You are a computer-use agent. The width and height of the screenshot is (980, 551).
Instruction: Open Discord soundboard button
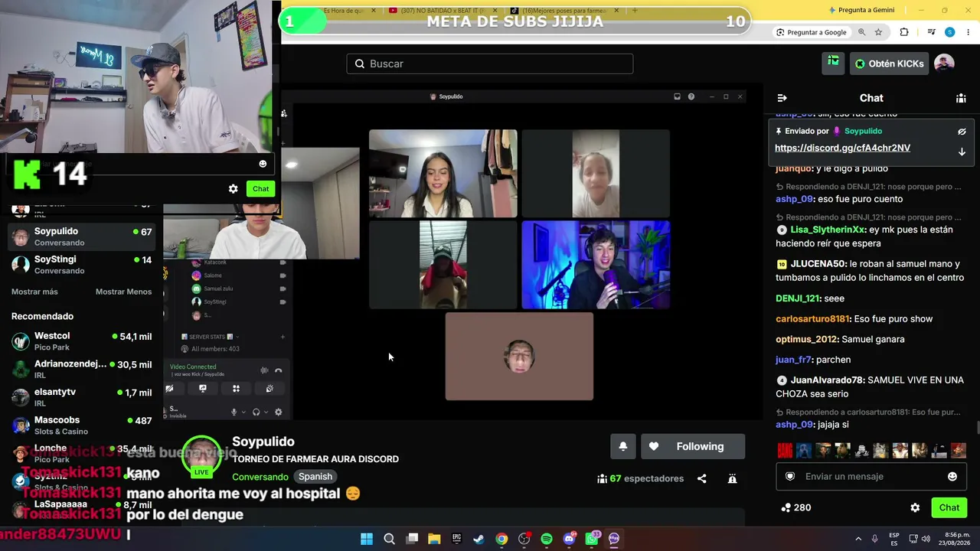[x=269, y=389]
